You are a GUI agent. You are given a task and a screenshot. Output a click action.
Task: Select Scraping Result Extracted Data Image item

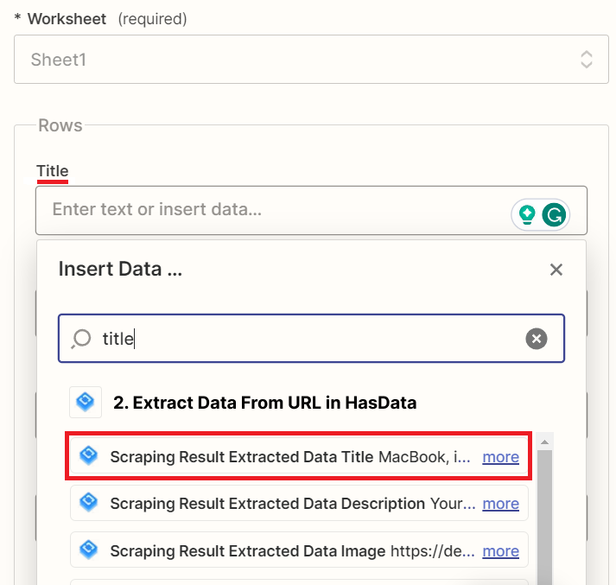tap(299, 550)
